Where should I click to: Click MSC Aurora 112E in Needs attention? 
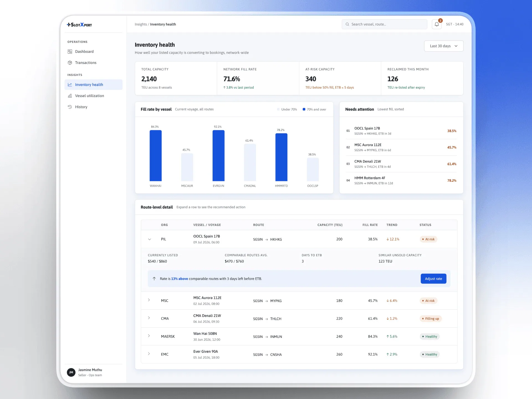[x=401, y=147]
